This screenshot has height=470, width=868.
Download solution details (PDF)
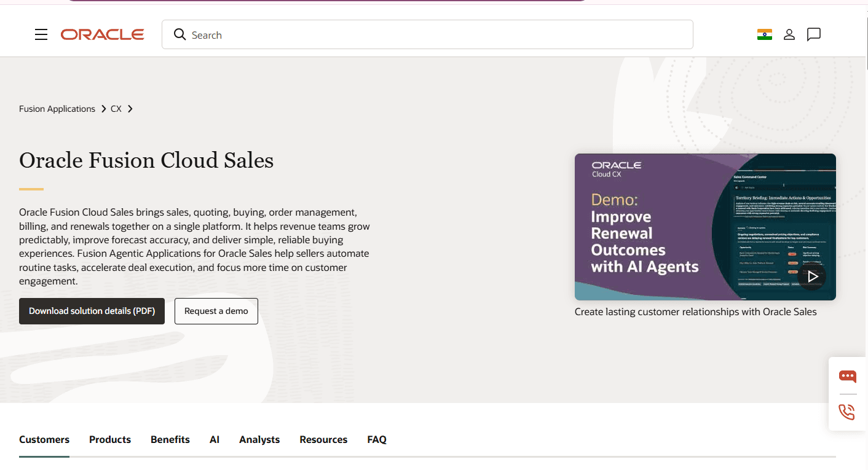tap(92, 311)
